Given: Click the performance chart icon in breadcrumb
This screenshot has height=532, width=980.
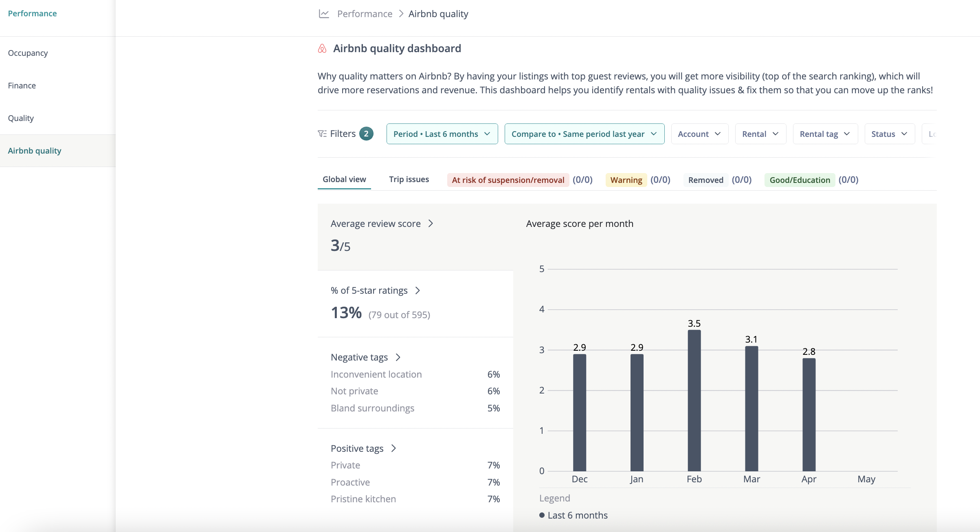Looking at the screenshot, I should [x=324, y=14].
